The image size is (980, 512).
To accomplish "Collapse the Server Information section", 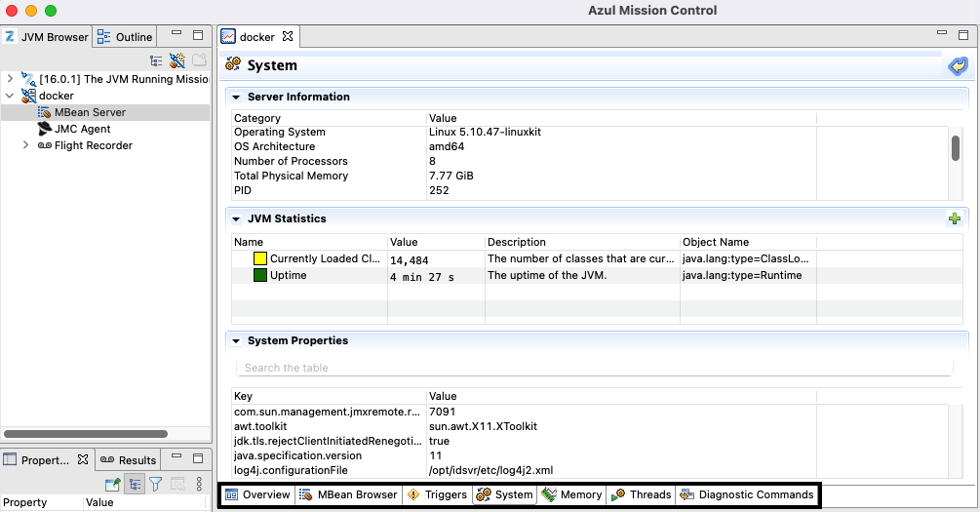I will pos(236,98).
